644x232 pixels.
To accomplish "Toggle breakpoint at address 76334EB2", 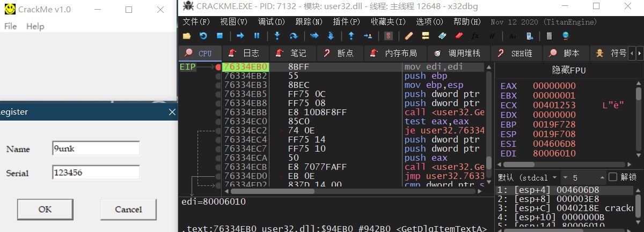I will click(x=218, y=77).
